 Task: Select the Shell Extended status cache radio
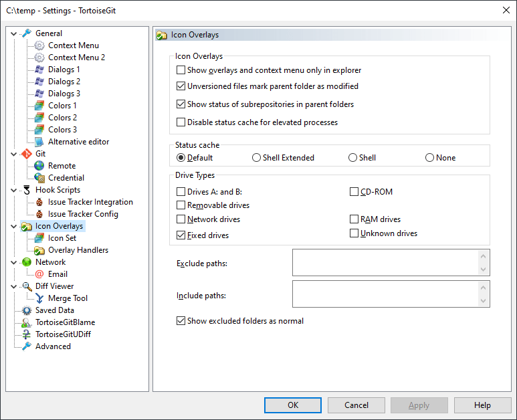(256, 158)
